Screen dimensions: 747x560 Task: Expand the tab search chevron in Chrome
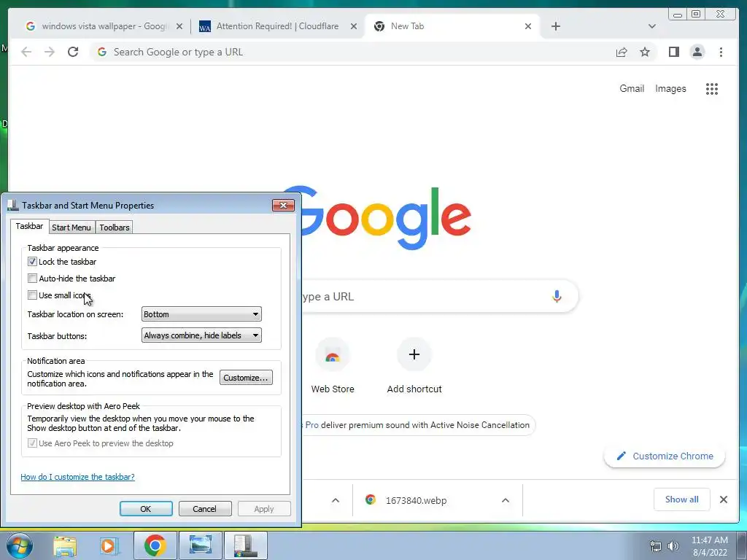651,26
